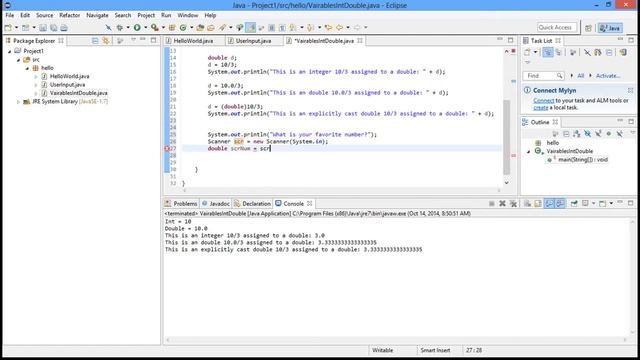Open the New Task dropdown arrow in the Task List

(535, 52)
